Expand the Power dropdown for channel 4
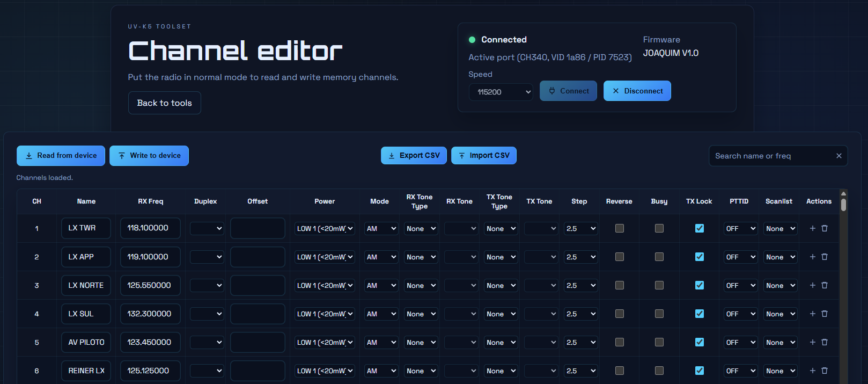This screenshot has width=868, height=384. (x=325, y=314)
